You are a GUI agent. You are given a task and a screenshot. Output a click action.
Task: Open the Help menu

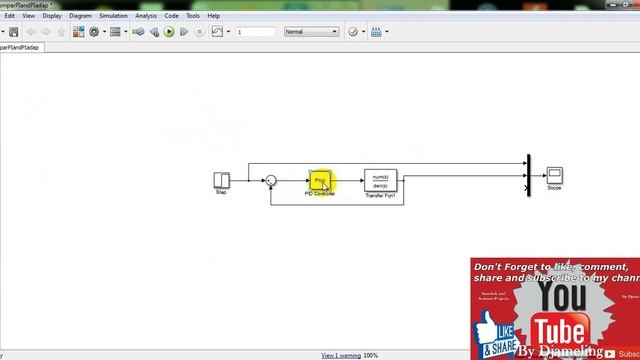click(214, 16)
